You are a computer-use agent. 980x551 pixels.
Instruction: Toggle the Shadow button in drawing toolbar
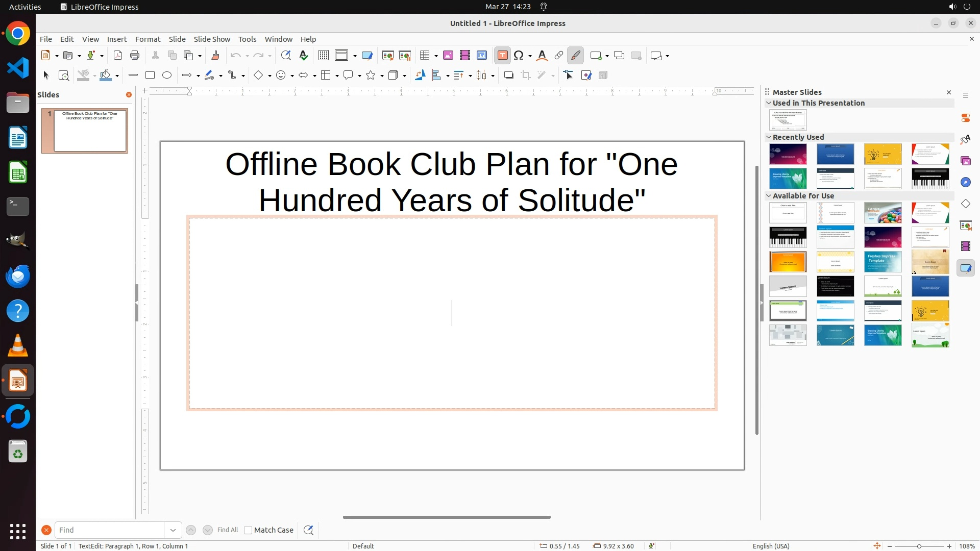tap(508, 76)
